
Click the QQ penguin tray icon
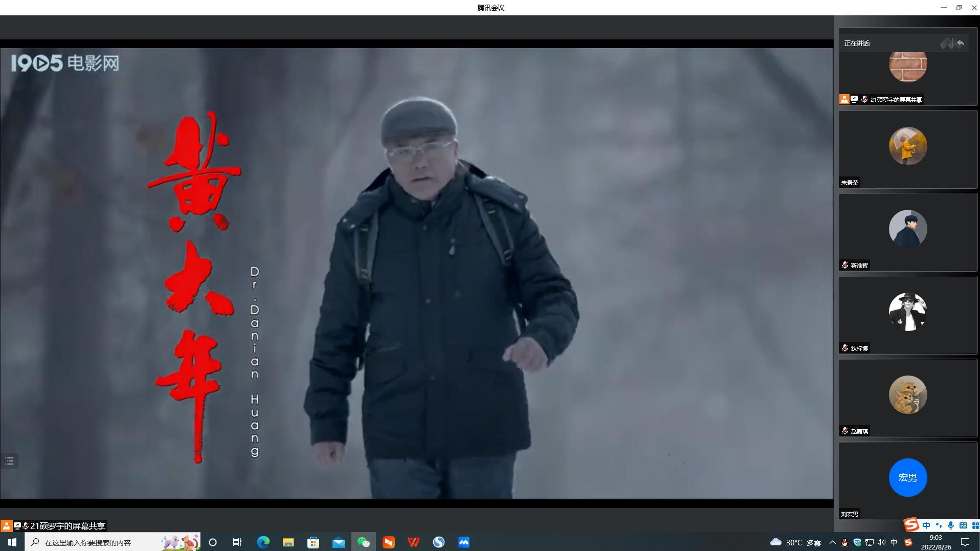click(x=844, y=542)
